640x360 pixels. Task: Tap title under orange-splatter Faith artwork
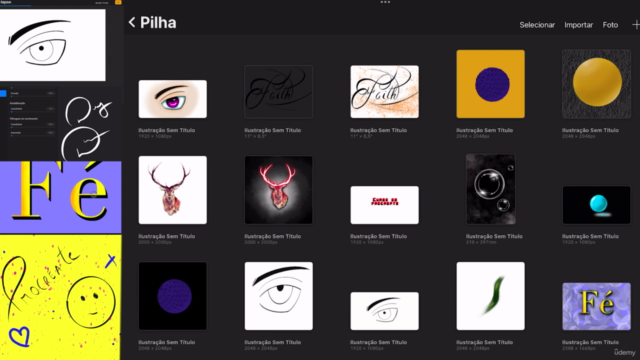pyautogui.click(x=378, y=130)
